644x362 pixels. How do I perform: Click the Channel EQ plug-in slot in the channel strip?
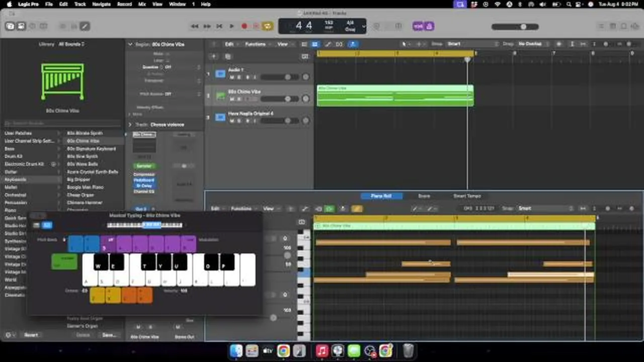(x=144, y=192)
